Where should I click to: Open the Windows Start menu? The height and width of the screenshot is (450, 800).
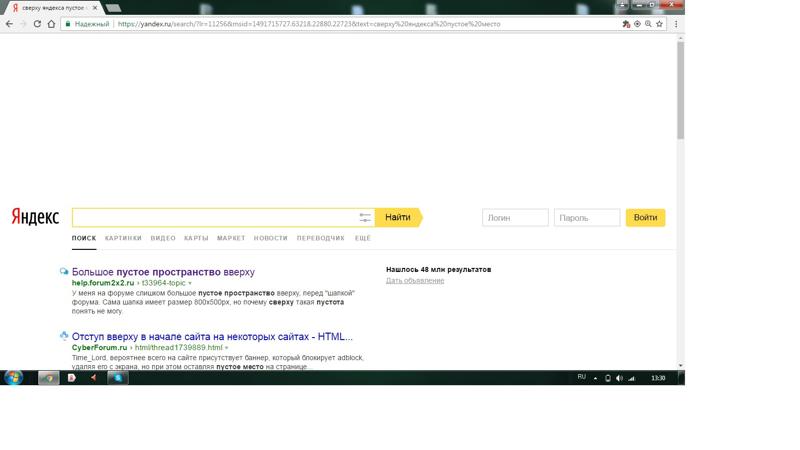click(13, 378)
